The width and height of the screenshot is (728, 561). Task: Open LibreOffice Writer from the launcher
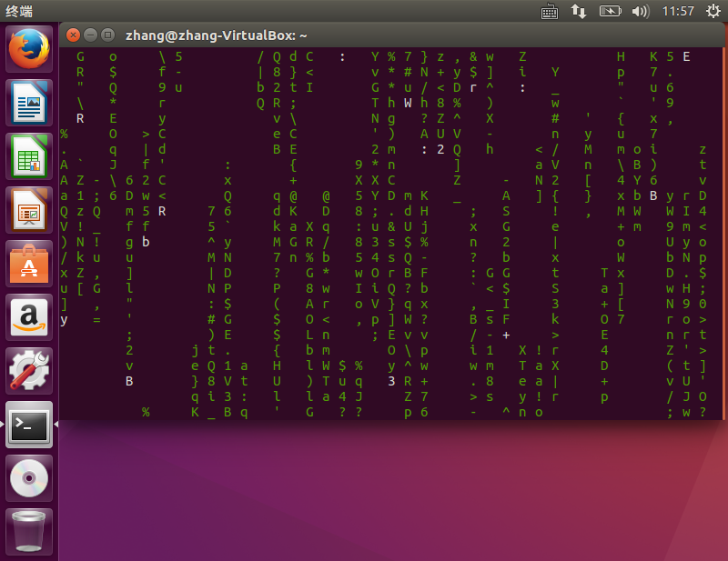click(29, 103)
